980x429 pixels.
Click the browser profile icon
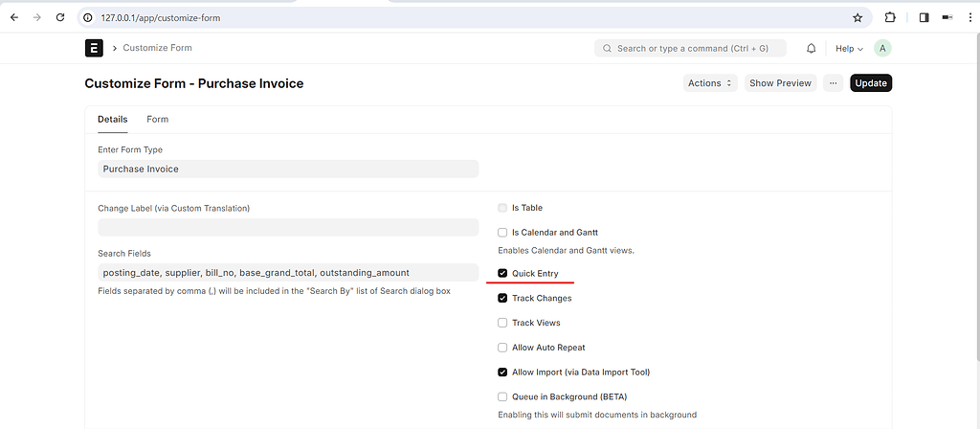click(x=947, y=17)
